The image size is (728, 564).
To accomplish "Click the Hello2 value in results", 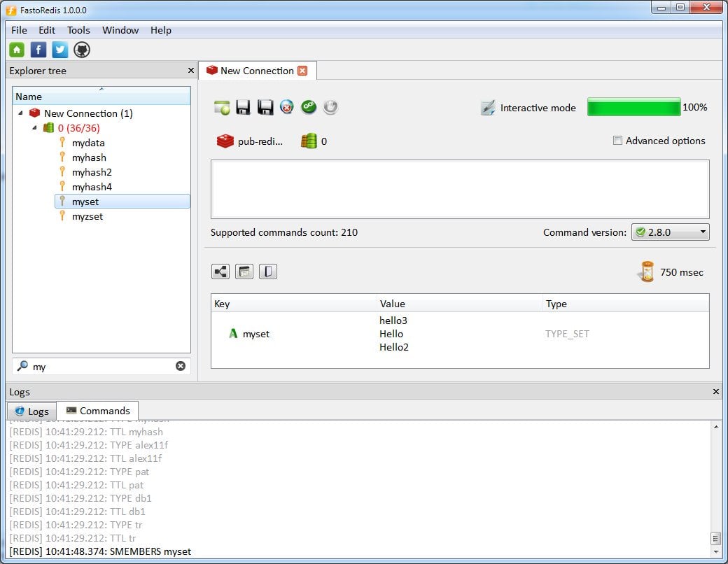I will click(x=393, y=347).
